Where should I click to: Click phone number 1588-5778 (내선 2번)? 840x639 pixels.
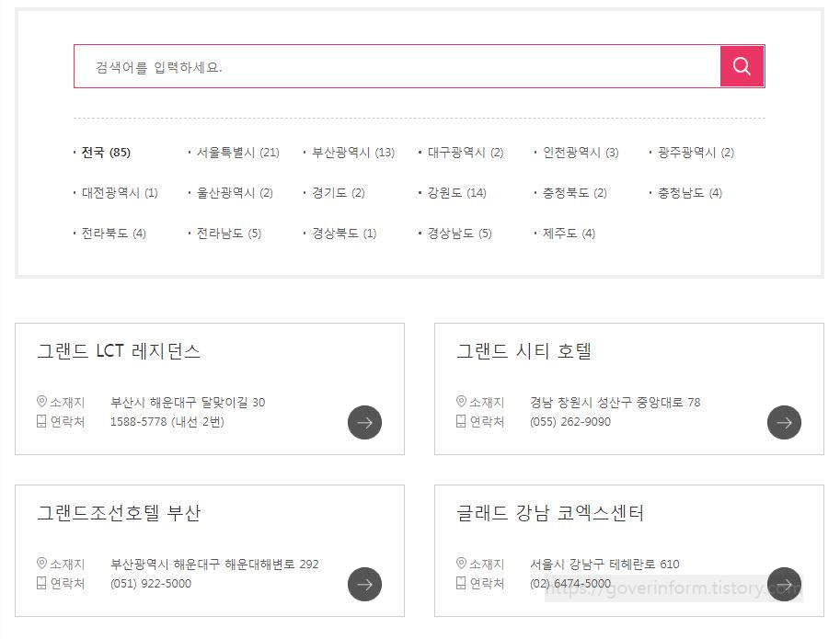[167, 422]
